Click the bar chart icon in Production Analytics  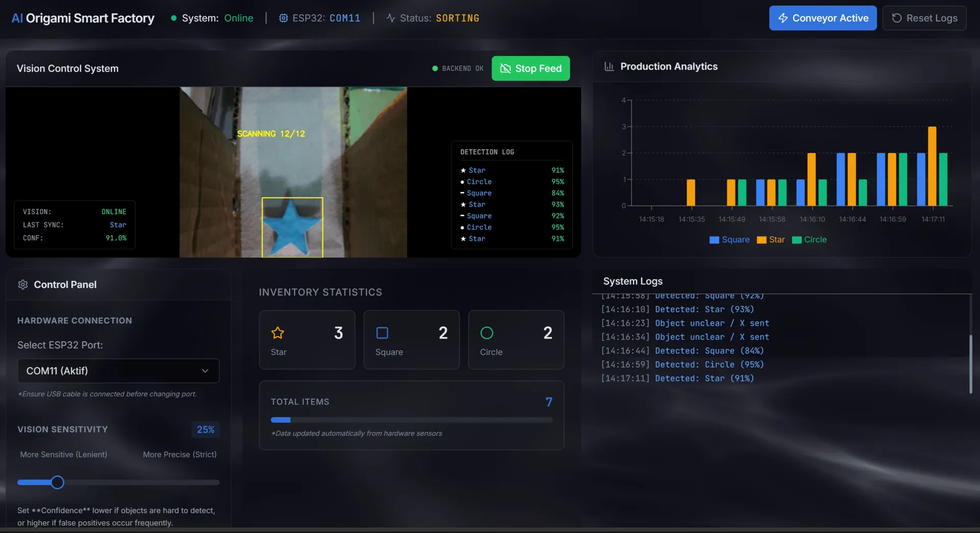[x=609, y=66]
